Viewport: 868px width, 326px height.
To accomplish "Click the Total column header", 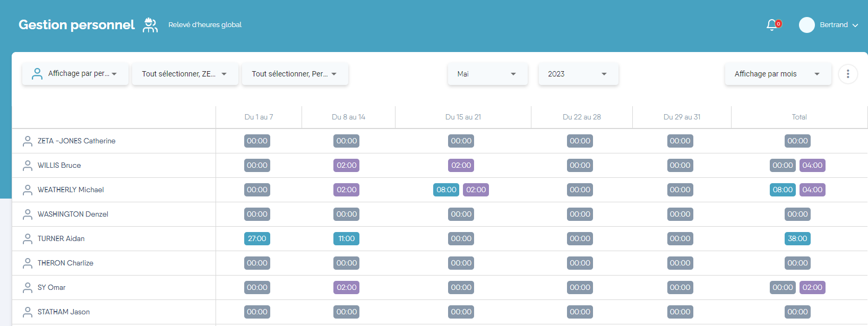I will 799,117.
